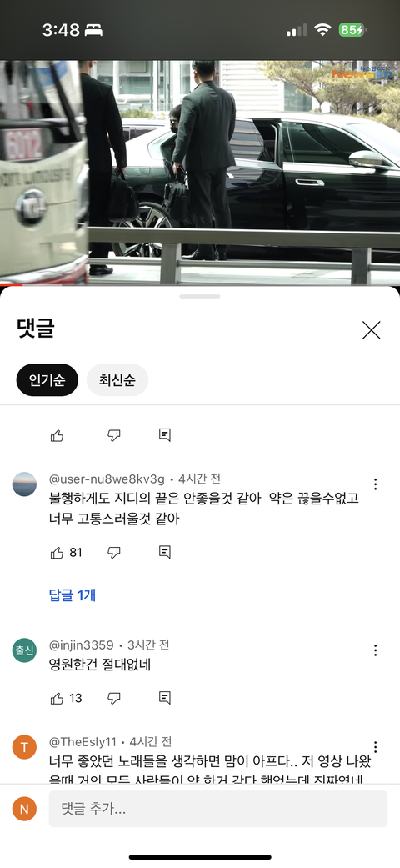Dislike the topmost partially visible comment

[114, 435]
